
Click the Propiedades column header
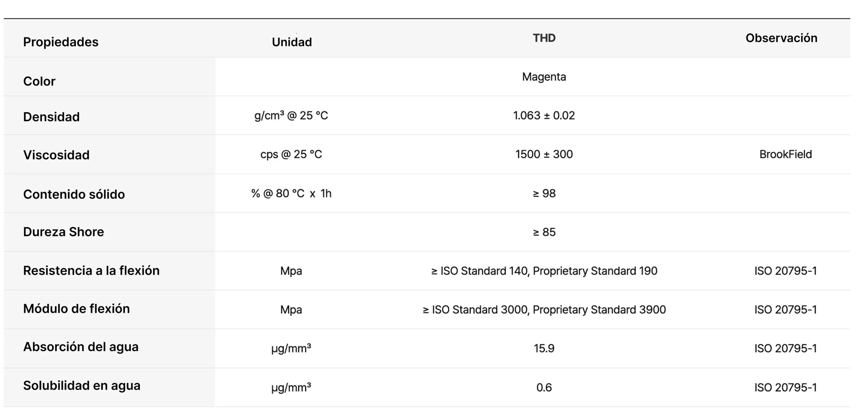(x=61, y=42)
